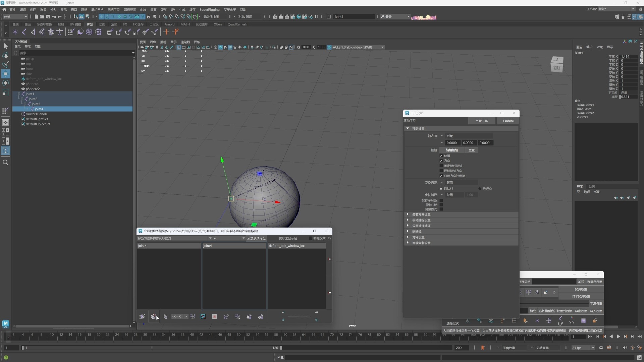Click the Render Current Frame clapper icon
The height and width of the screenshot is (362, 644).
(x=281, y=16)
